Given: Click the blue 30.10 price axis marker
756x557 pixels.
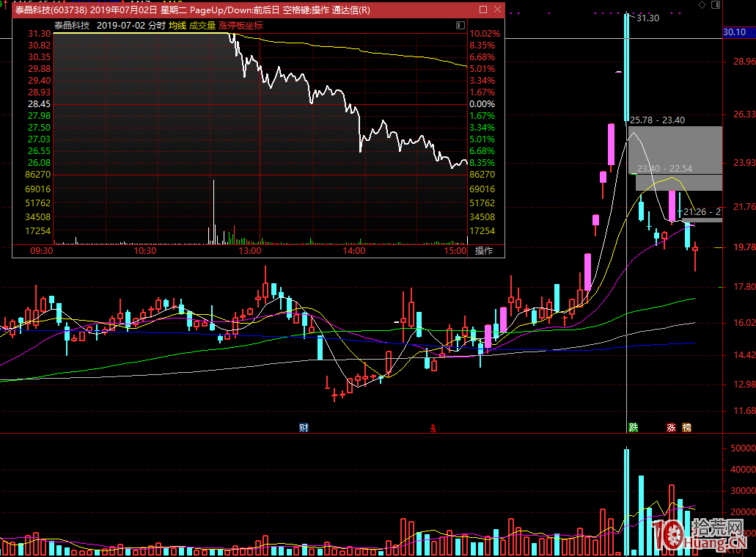Looking at the screenshot, I should coord(733,32).
